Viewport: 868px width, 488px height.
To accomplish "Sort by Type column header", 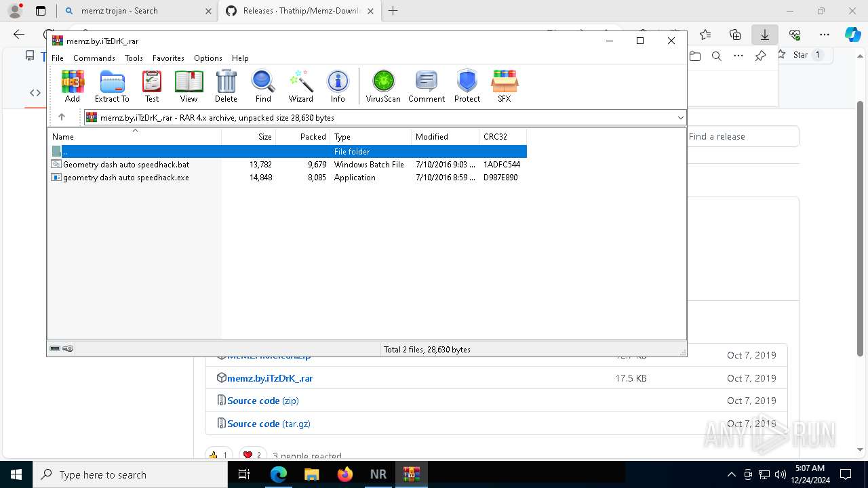I will tap(370, 136).
